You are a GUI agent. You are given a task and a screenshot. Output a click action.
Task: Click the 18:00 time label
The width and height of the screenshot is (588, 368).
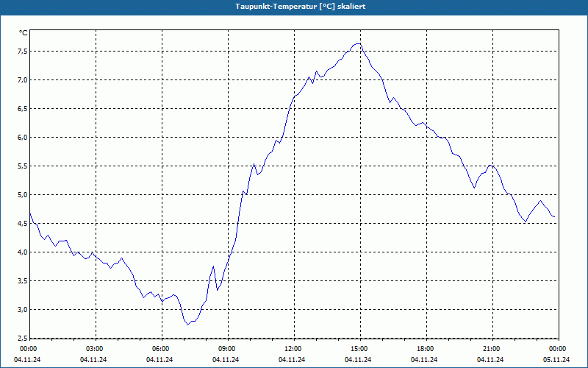(426, 349)
